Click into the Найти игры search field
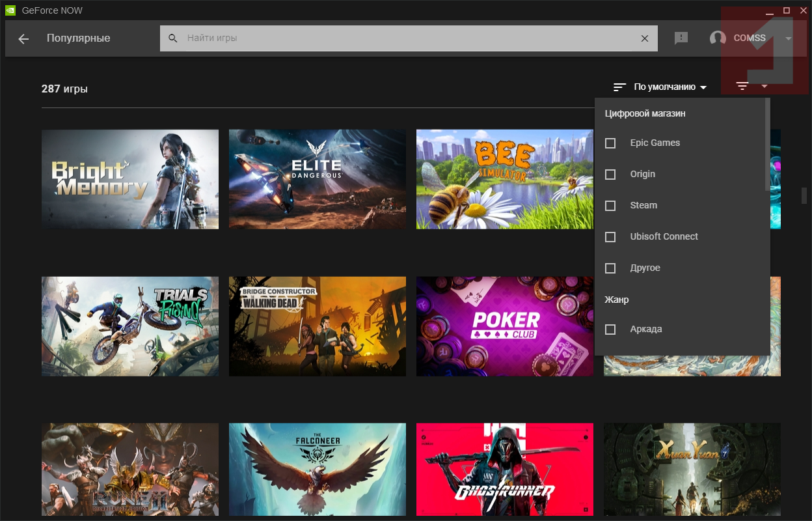Screen dimensions: 812x521 (410, 38)
